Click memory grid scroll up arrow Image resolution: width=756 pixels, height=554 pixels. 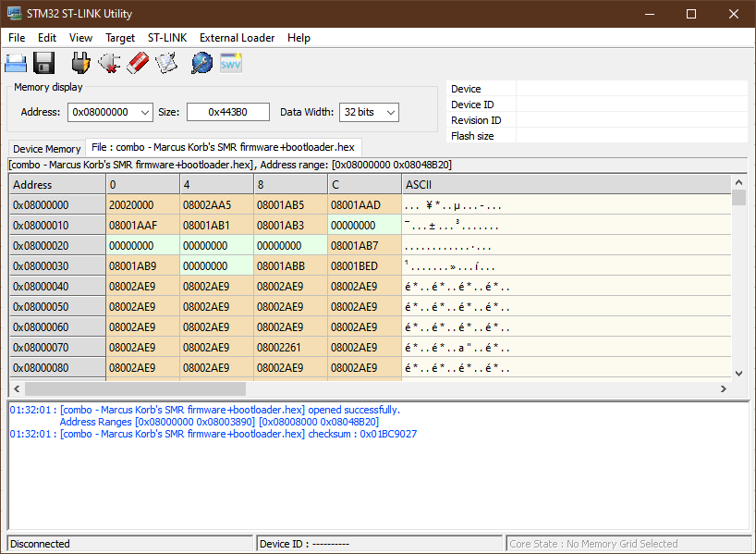(738, 182)
